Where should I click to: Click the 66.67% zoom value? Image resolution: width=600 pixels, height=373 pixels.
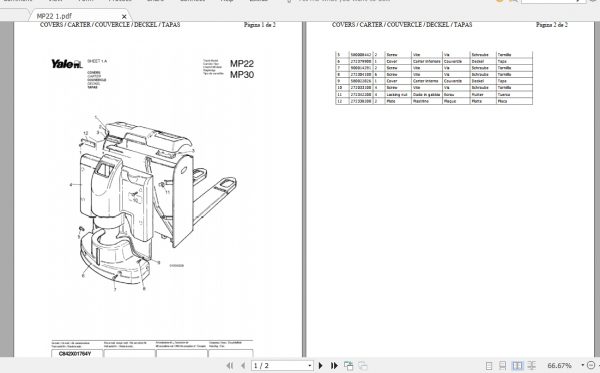pos(559,366)
